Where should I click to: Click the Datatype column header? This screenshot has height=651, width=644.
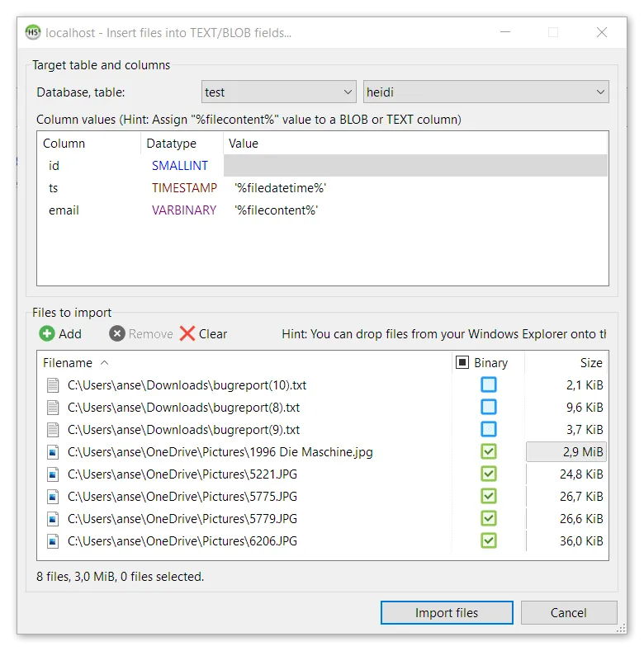[x=172, y=143]
